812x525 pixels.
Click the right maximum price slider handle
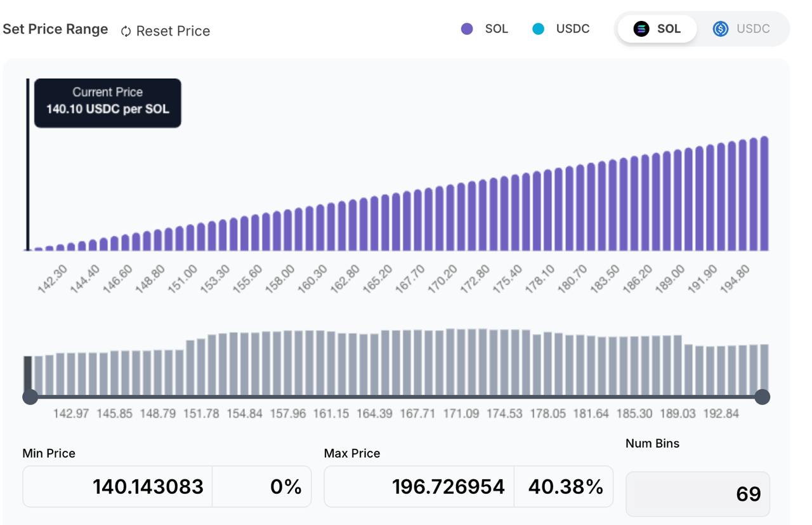pyautogui.click(x=762, y=397)
